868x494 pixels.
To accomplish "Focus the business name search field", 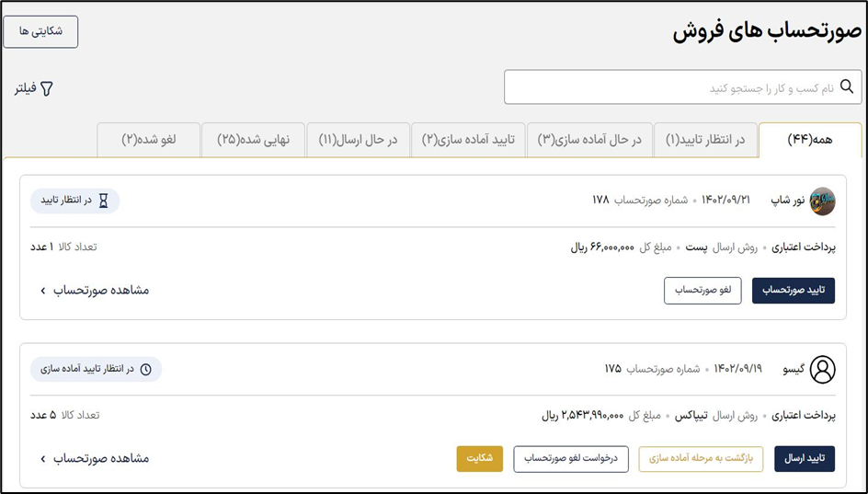I will (x=682, y=87).
